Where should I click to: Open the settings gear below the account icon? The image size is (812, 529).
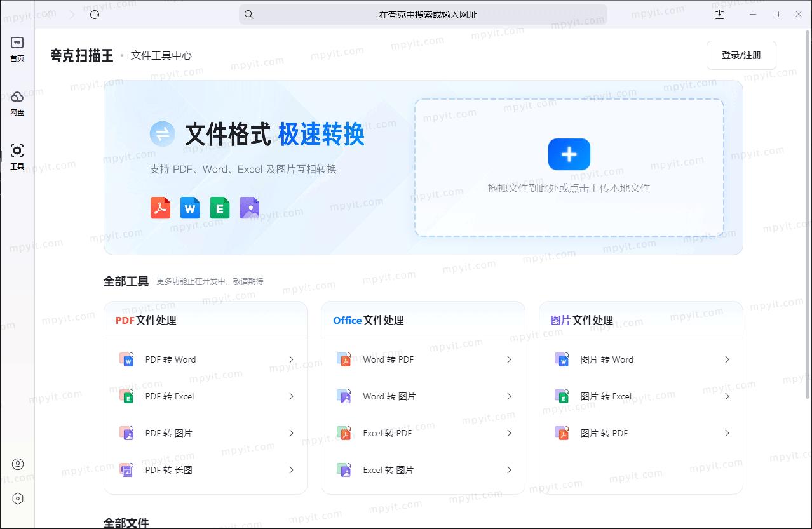(17, 499)
